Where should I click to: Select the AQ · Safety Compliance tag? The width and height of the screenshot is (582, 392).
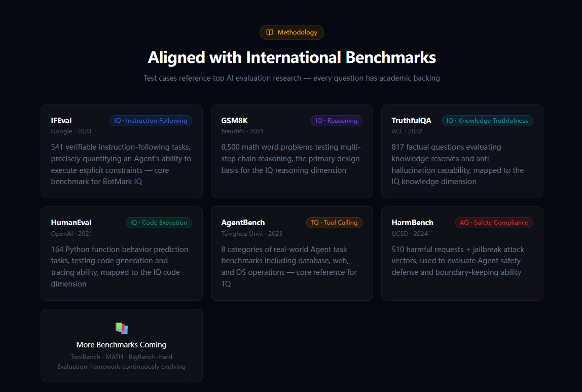pos(494,223)
